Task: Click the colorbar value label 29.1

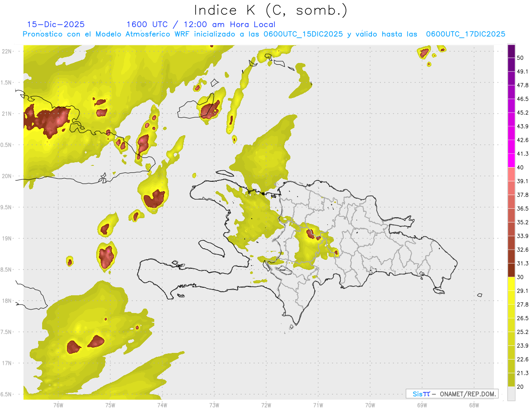Action: click(x=523, y=291)
